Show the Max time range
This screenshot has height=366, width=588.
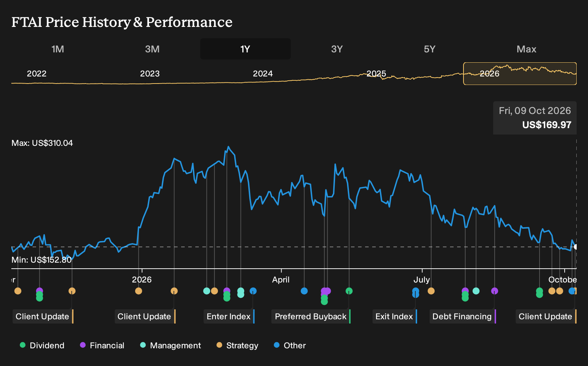pyautogui.click(x=526, y=49)
